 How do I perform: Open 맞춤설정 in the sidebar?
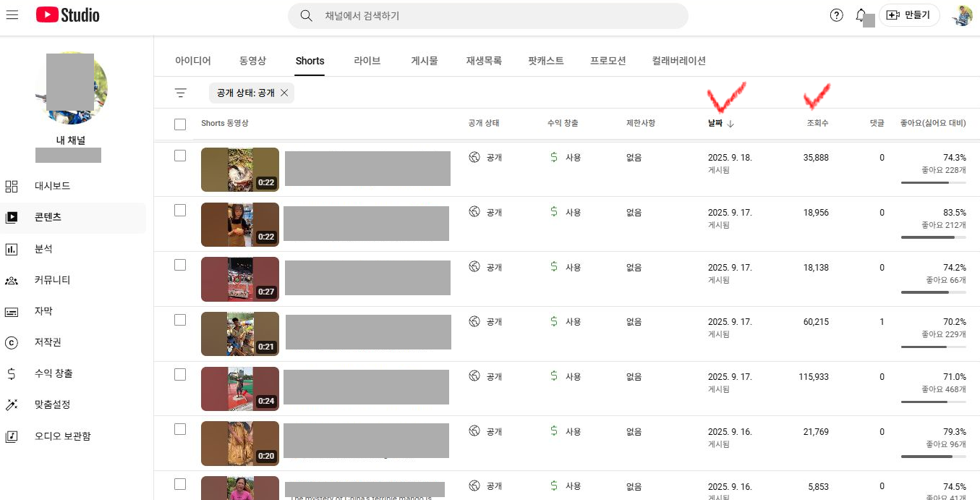pyautogui.click(x=52, y=404)
